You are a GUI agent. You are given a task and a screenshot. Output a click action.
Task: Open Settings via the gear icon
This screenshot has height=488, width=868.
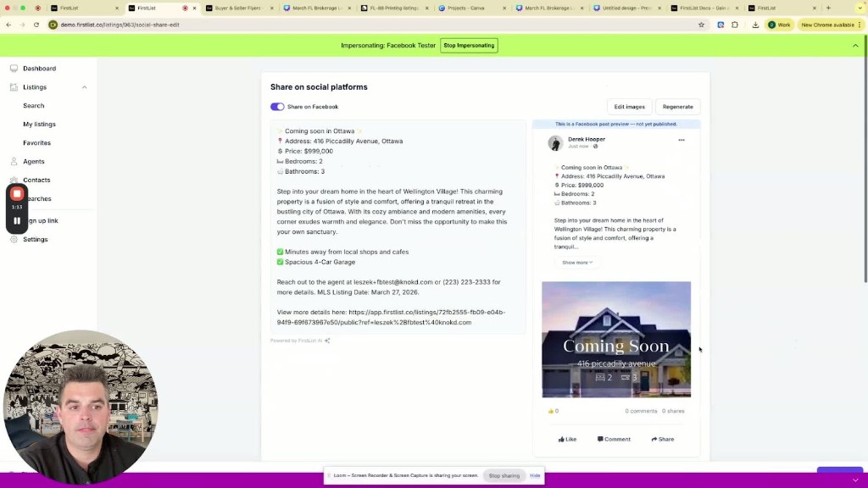point(13,239)
